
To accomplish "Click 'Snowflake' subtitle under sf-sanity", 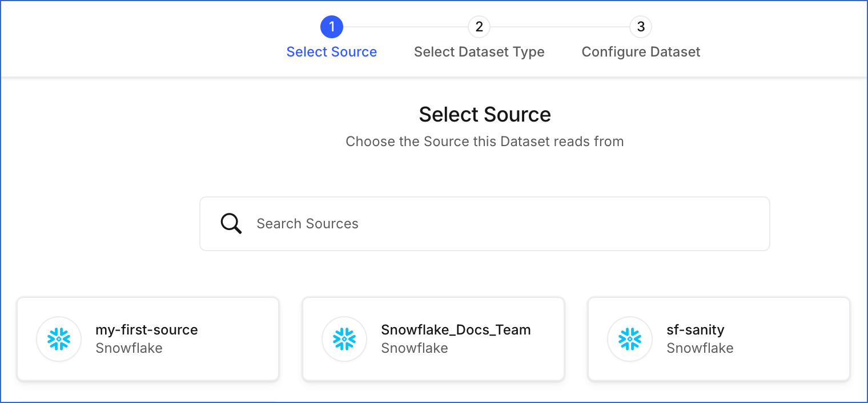I will click(700, 348).
